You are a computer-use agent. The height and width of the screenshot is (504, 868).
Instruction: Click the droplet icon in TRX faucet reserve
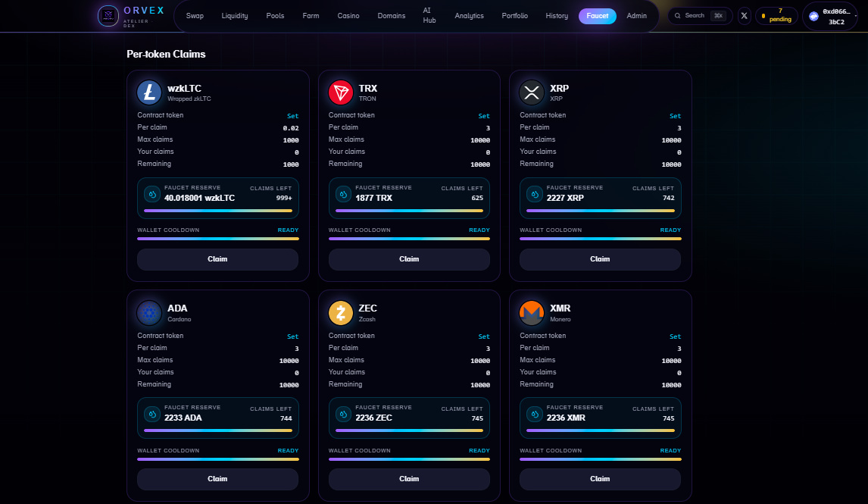pyautogui.click(x=343, y=194)
